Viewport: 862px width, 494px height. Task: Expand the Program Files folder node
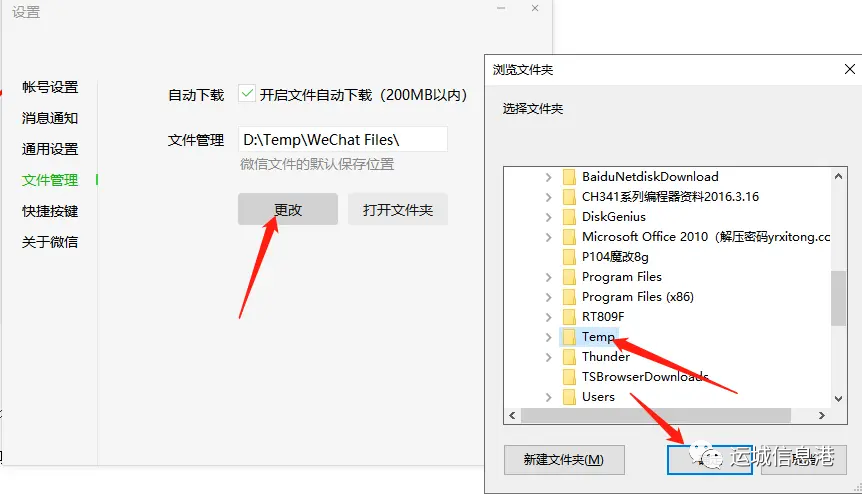tap(548, 277)
